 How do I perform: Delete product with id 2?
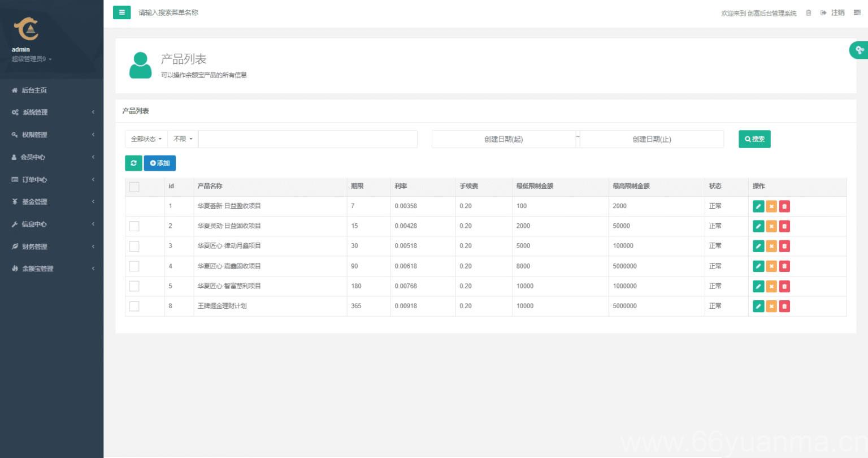coord(784,226)
